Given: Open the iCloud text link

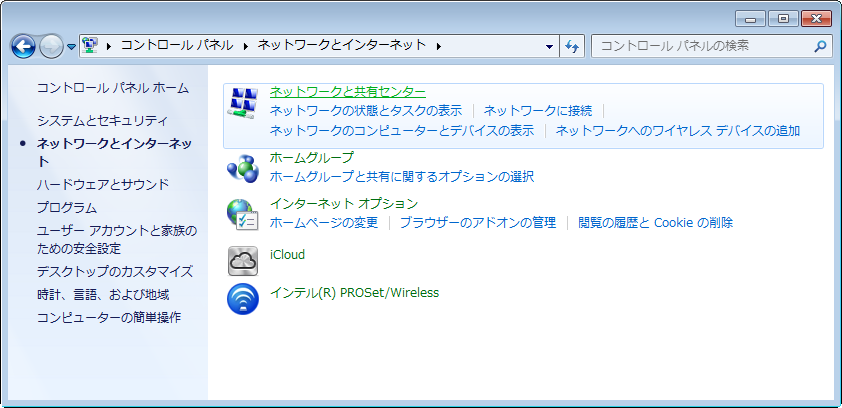Looking at the screenshot, I should click(287, 254).
